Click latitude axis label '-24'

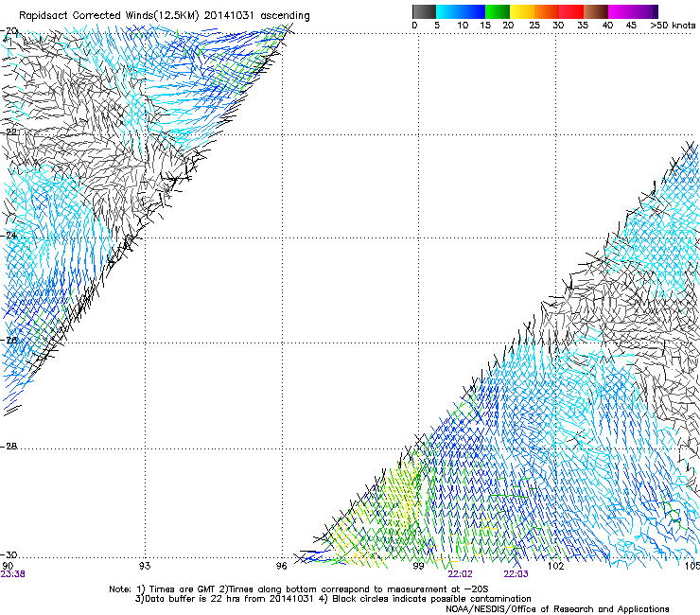pyautogui.click(x=9, y=236)
